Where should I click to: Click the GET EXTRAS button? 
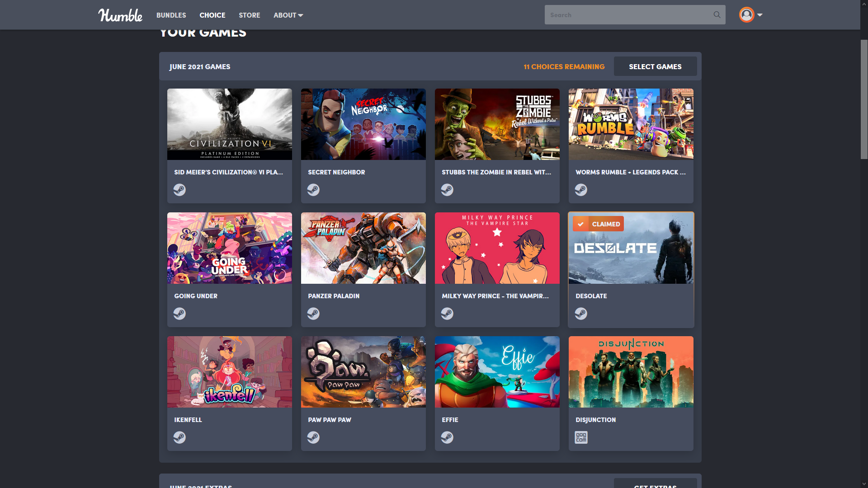click(655, 486)
